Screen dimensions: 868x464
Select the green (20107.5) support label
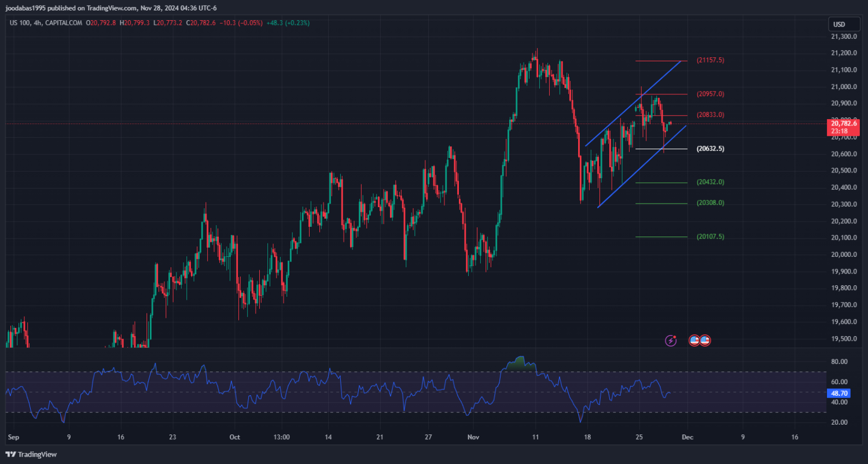coord(710,237)
